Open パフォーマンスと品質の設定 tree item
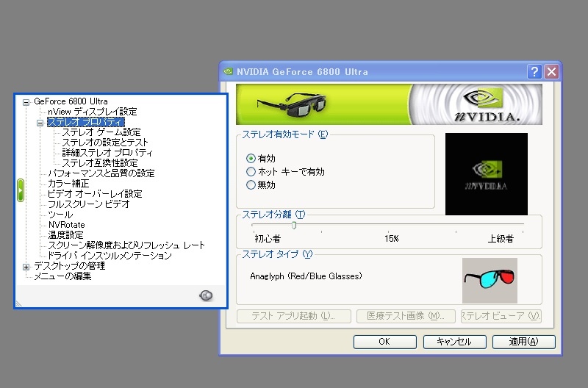 pos(101,173)
